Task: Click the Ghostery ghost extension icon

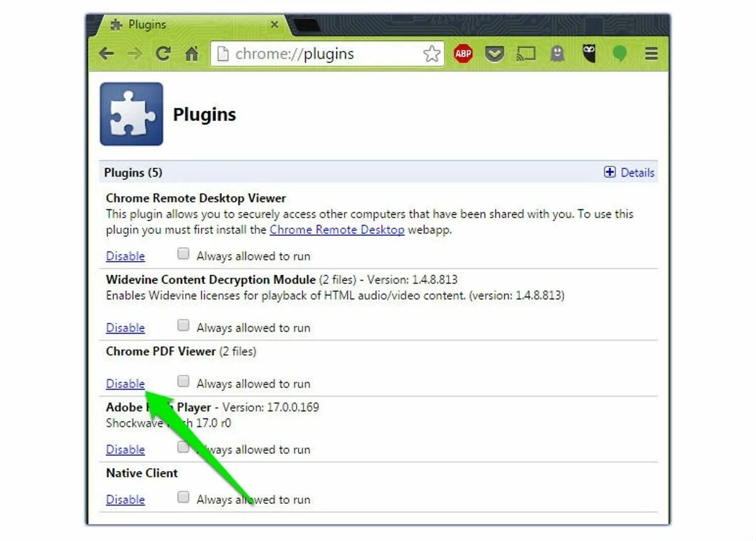Action: [557, 54]
